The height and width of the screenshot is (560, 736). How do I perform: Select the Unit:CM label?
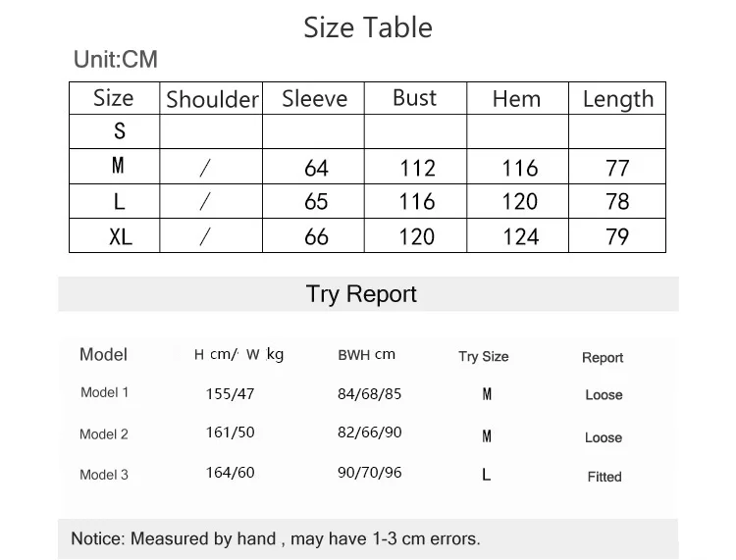(x=116, y=60)
